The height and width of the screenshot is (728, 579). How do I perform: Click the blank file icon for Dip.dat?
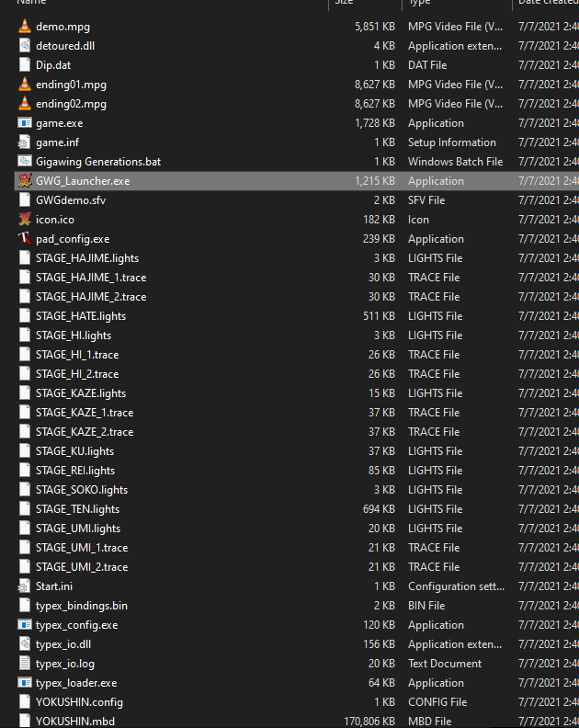(25, 65)
